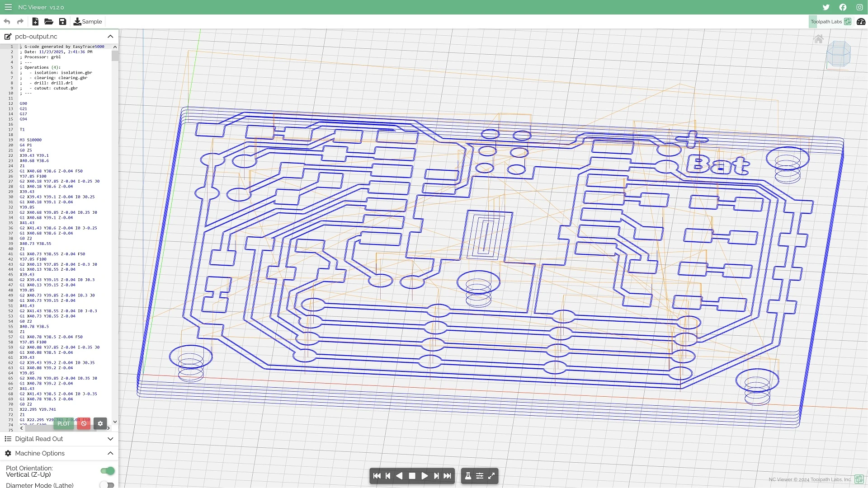This screenshot has width=868, height=488.
Task: Click the red no-plot stop icon
Action: coord(84,424)
